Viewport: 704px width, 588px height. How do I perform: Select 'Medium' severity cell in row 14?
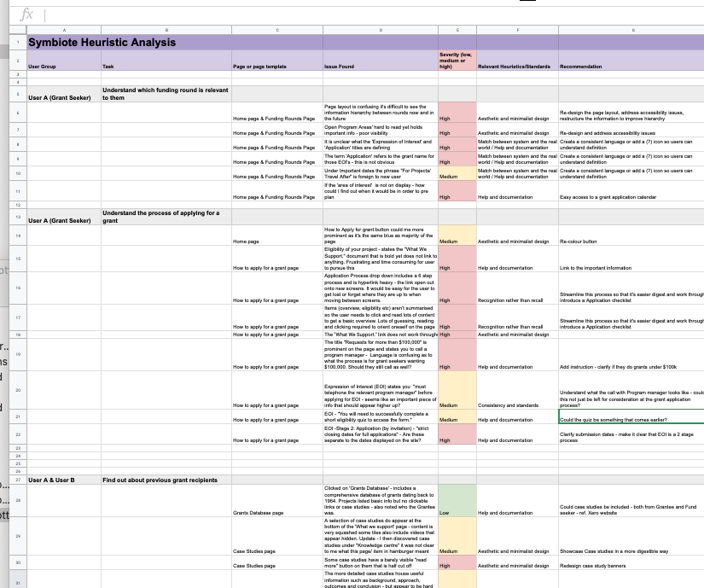click(457, 236)
